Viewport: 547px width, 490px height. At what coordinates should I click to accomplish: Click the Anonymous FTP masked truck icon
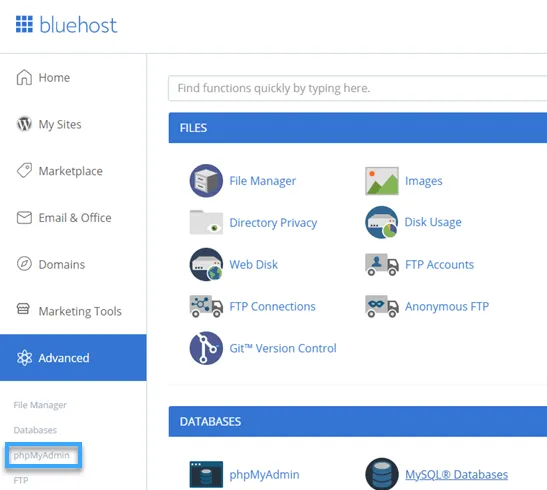click(382, 306)
